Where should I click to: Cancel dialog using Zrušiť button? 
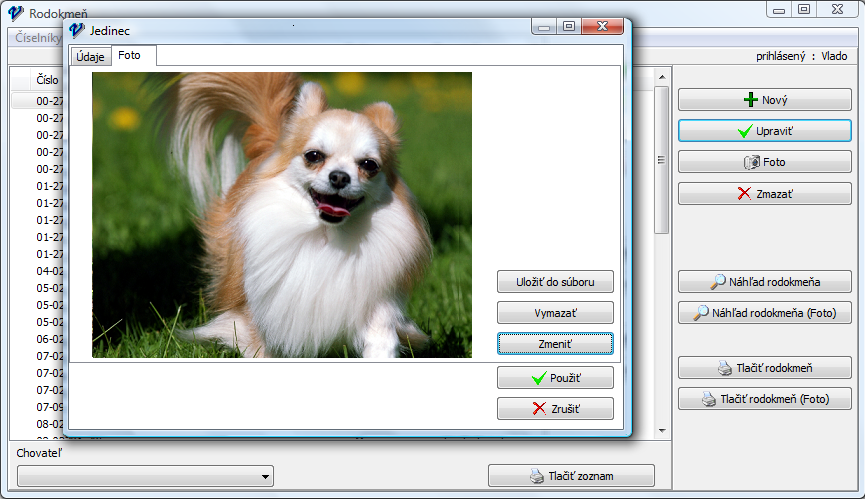[555, 409]
